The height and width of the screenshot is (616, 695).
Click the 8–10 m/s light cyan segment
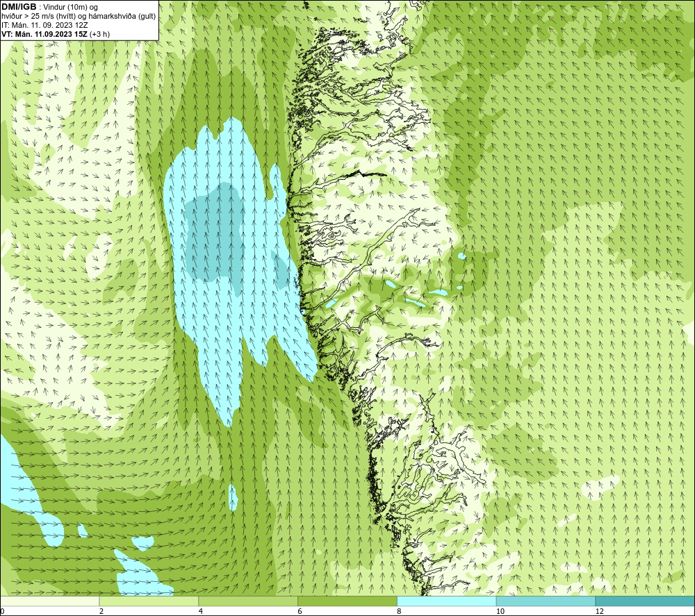pyautogui.click(x=447, y=601)
